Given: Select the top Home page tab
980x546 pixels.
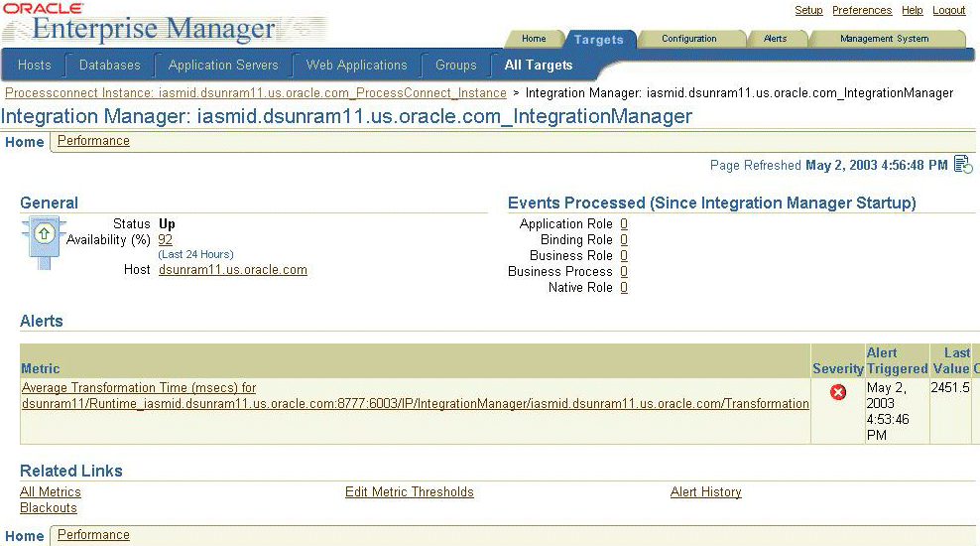Looking at the screenshot, I should tap(25, 142).
